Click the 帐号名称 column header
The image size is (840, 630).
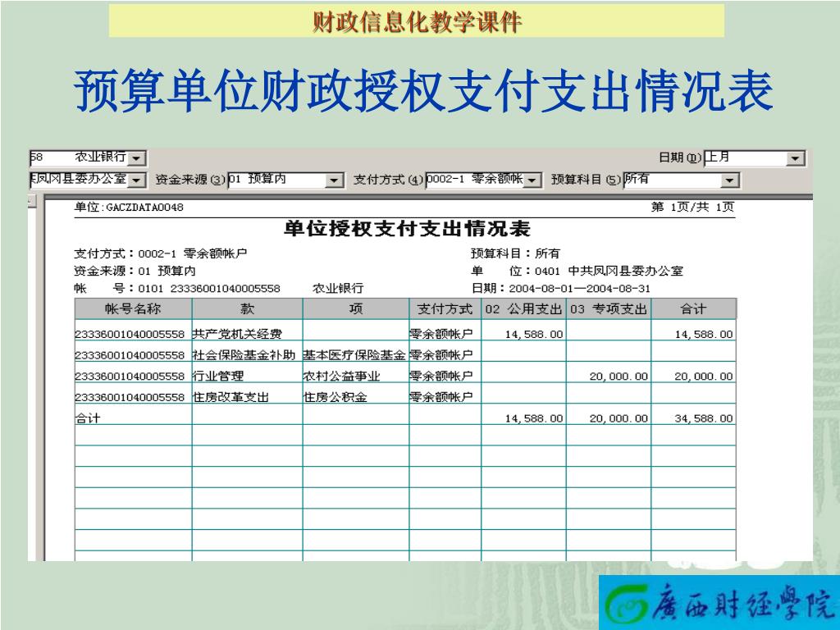click(133, 309)
